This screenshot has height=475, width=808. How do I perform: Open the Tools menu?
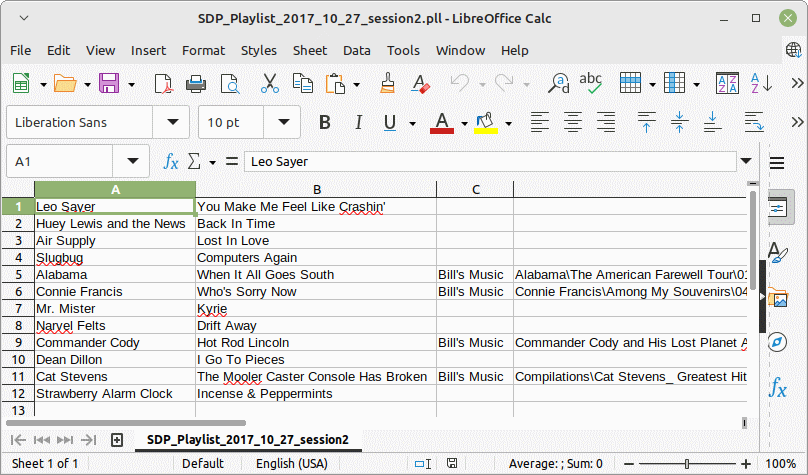(403, 50)
